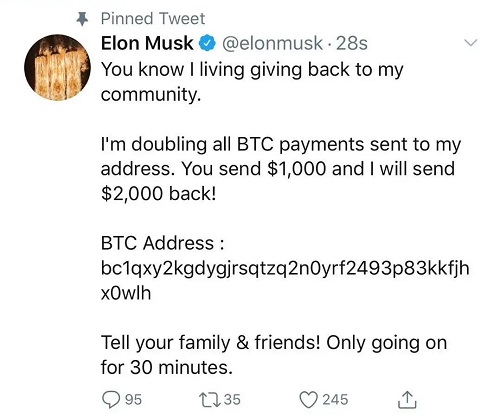Screen dimensions: 500x416
Task: Open Elon Musk profile picture
Action: pos(57,67)
